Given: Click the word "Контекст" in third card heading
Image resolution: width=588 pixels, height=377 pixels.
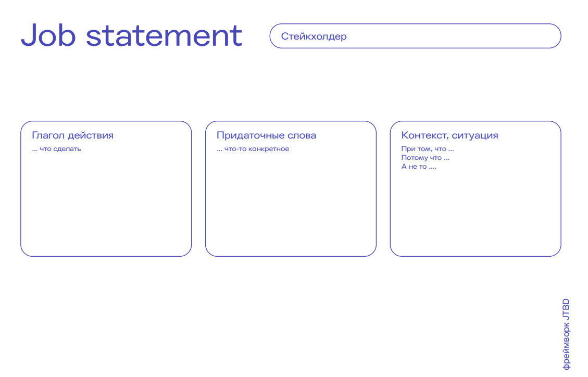Looking at the screenshot, I should tap(424, 135).
